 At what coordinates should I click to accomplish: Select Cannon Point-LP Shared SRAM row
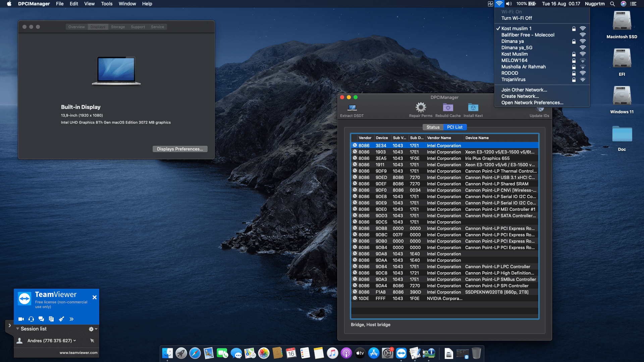pos(445,184)
